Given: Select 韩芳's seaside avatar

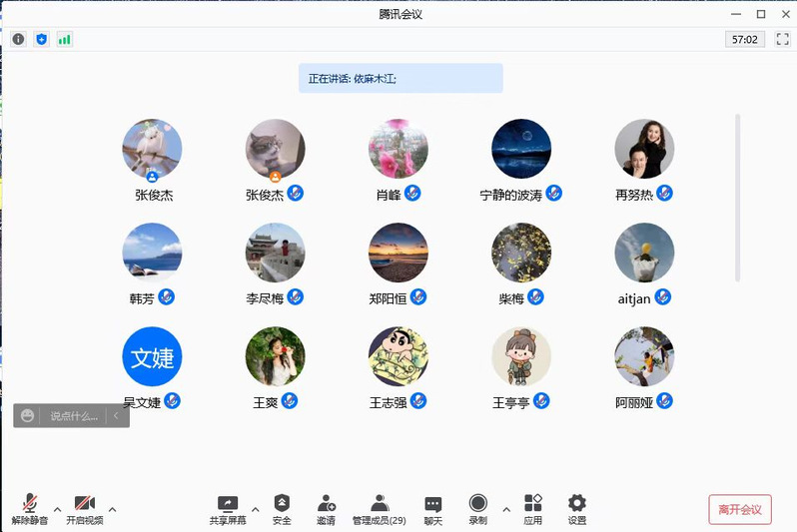Looking at the screenshot, I should click(x=152, y=253).
